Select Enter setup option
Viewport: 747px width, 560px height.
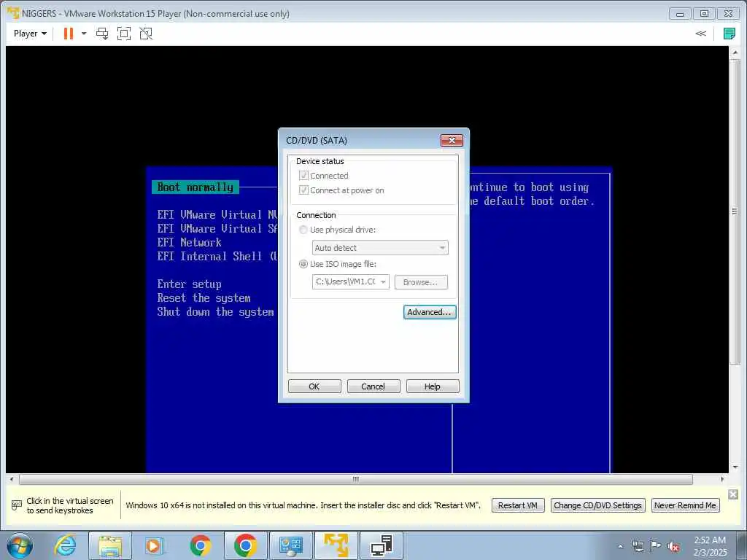190,284
